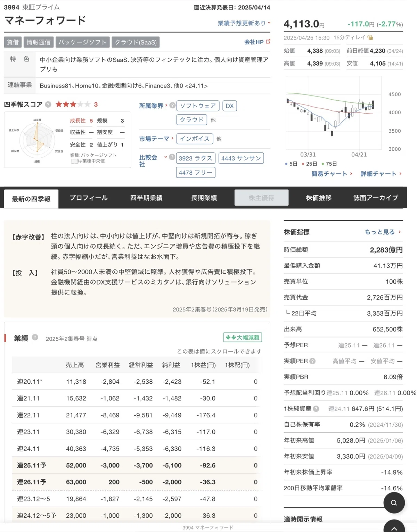Image resolution: width=417 pixels, height=532 pixels.
Task: Click the stock price chart thumbnail
Action: click(x=334, y=113)
